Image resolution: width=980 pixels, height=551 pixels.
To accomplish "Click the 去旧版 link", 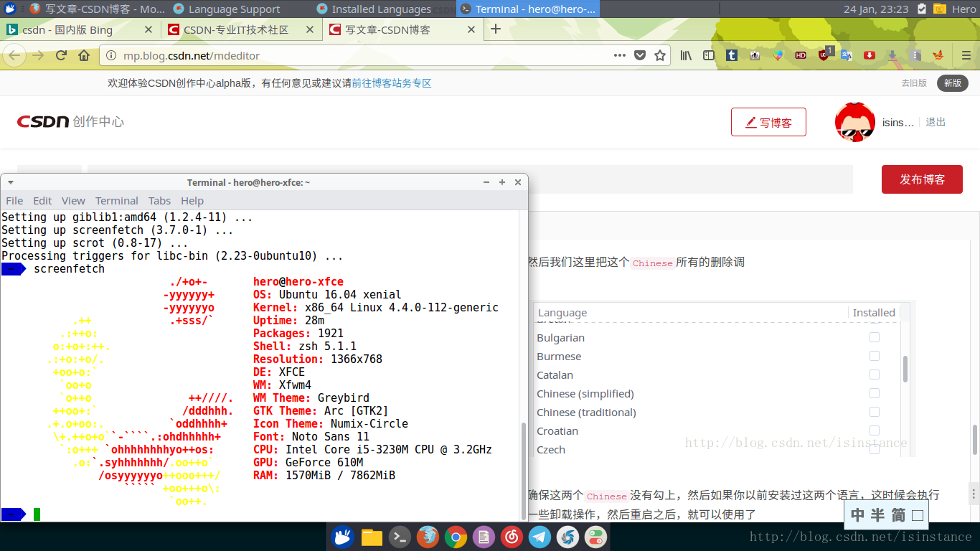I will pos(914,83).
